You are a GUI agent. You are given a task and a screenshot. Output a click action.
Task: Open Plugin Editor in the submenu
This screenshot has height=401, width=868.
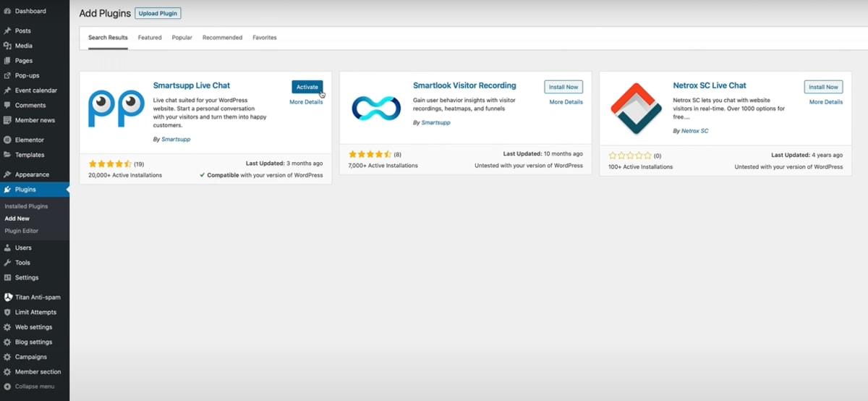22,231
